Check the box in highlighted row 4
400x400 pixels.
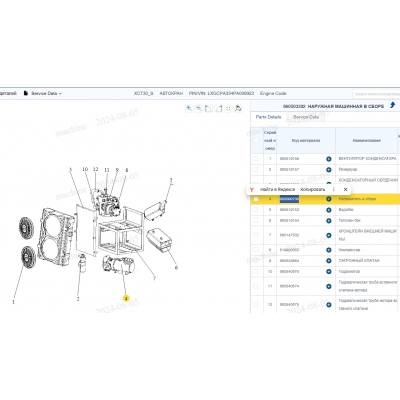(x=256, y=199)
